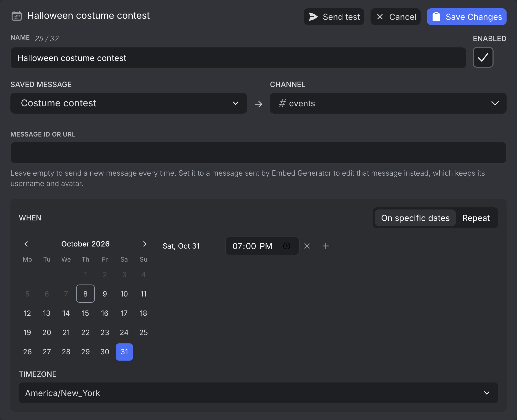Image resolution: width=517 pixels, height=420 pixels.
Task: Click the Halloween costume contest name field
Action: [238, 58]
